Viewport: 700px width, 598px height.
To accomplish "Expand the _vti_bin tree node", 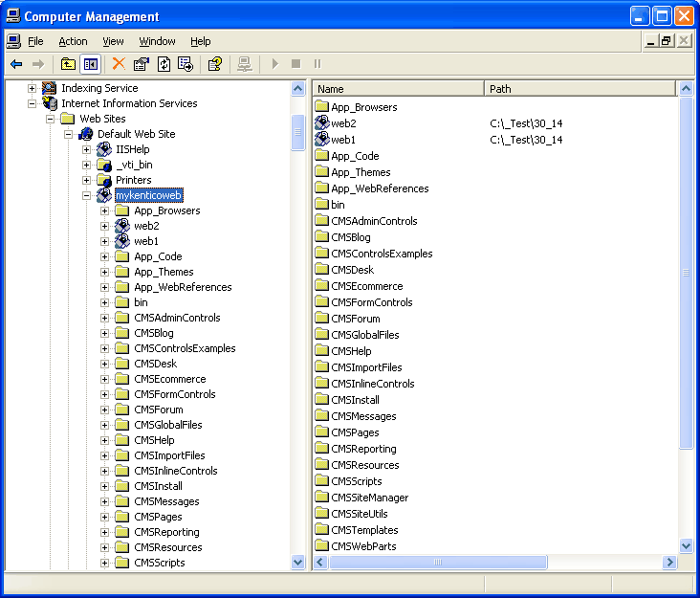I will pyautogui.click(x=87, y=165).
